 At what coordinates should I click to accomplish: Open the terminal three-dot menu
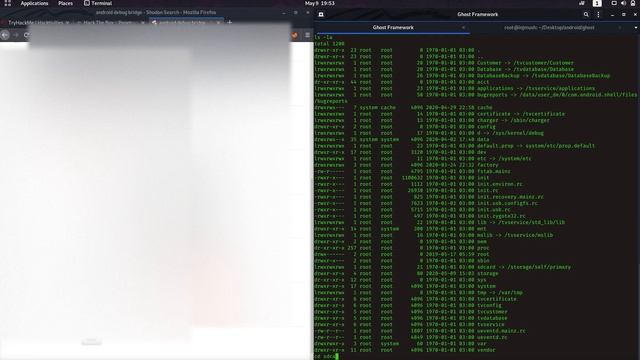598,14
